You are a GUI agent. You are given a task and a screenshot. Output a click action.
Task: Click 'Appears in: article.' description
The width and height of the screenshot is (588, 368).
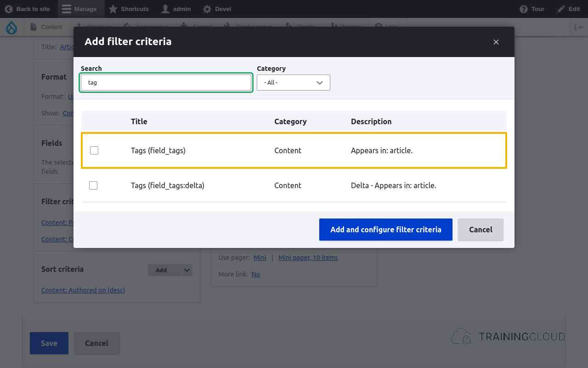pyautogui.click(x=382, y=150)
